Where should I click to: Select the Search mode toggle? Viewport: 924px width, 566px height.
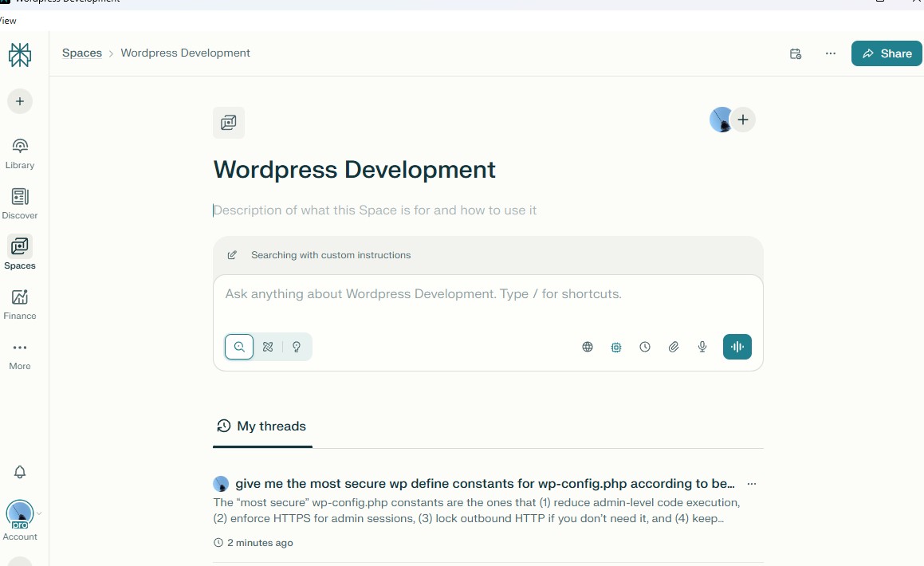(239, 347)
